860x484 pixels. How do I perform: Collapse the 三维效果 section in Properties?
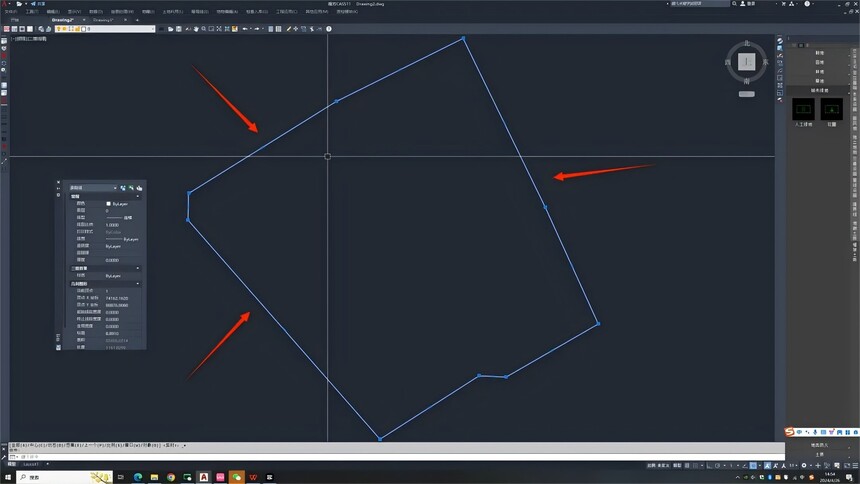click(x=138, y=268)
